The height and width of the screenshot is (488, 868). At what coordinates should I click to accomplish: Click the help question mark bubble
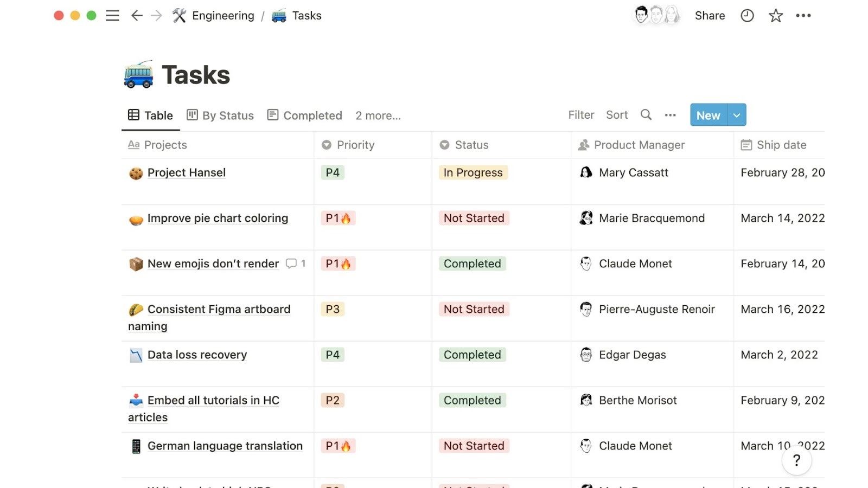(x=796, y=460)
